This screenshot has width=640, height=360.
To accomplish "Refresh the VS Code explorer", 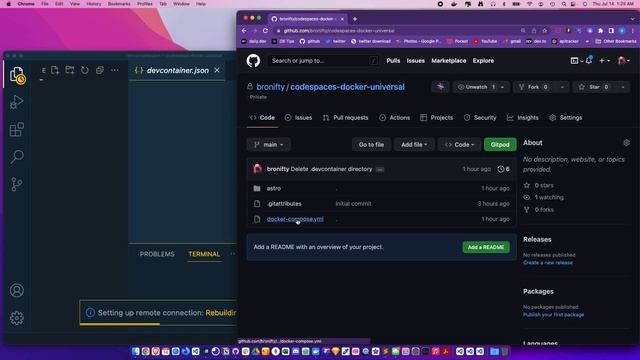I will 84,70.
